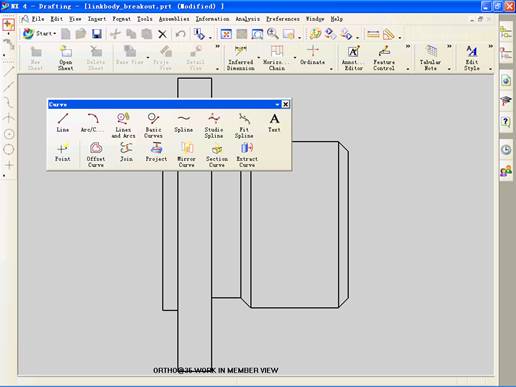Close the Curve floating toolbar

tap(286, 104)
